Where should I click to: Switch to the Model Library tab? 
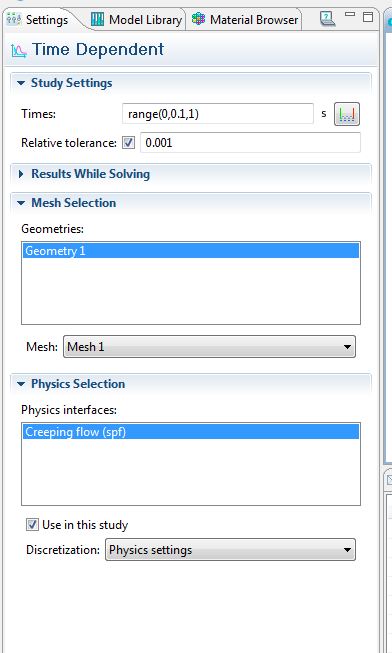click(x=137, y=20)
